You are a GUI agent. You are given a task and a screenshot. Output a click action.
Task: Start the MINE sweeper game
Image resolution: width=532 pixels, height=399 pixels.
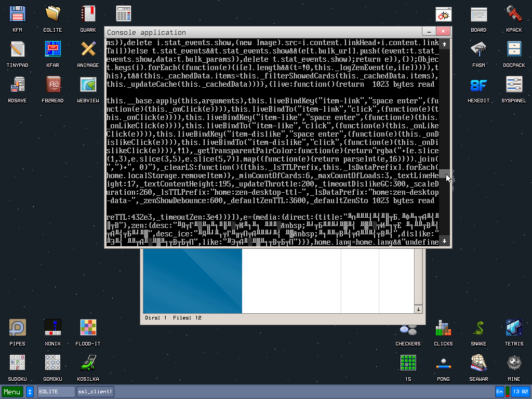514,362
